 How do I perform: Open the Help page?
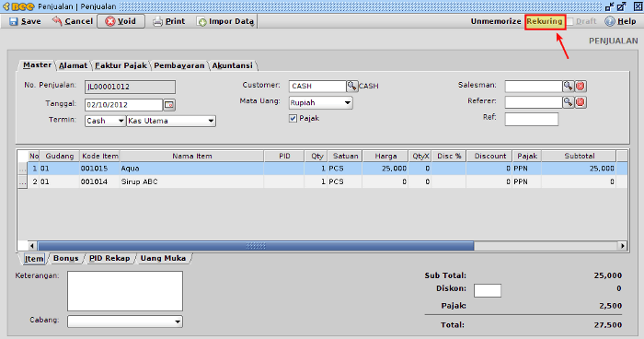(x=621, y=21)
